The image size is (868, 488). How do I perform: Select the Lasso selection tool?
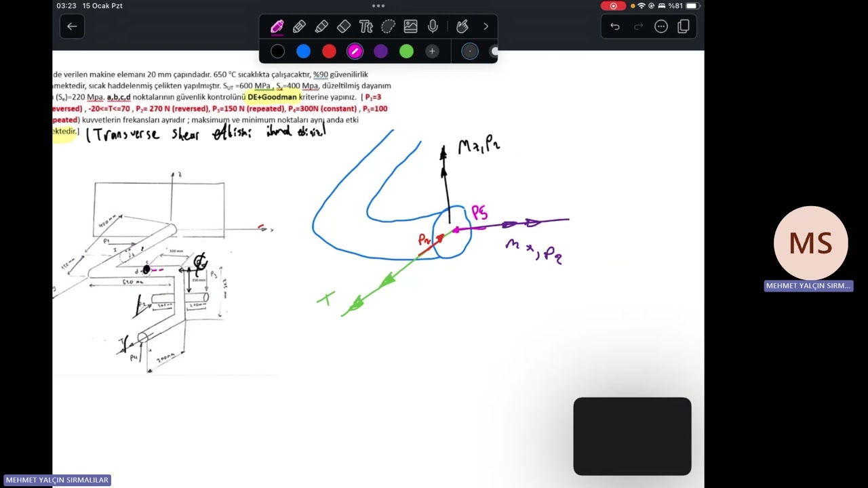point(388,26)
